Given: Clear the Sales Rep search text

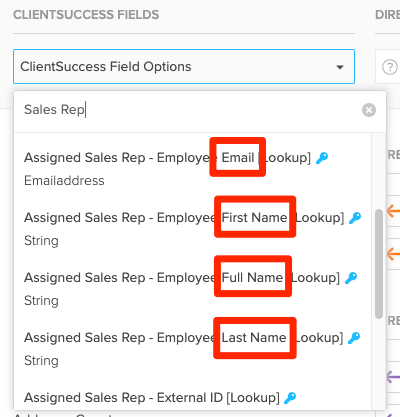Looking at the screenshot, I should [369, 110].
